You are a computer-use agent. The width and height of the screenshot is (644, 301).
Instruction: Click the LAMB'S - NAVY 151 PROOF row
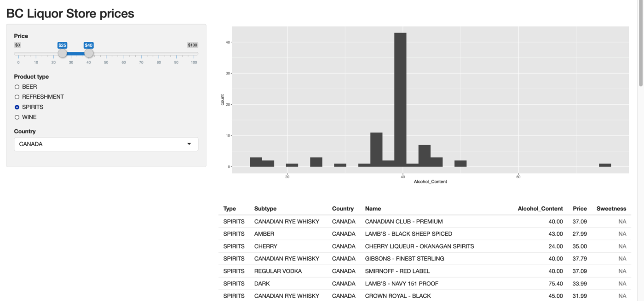[401, 284]
